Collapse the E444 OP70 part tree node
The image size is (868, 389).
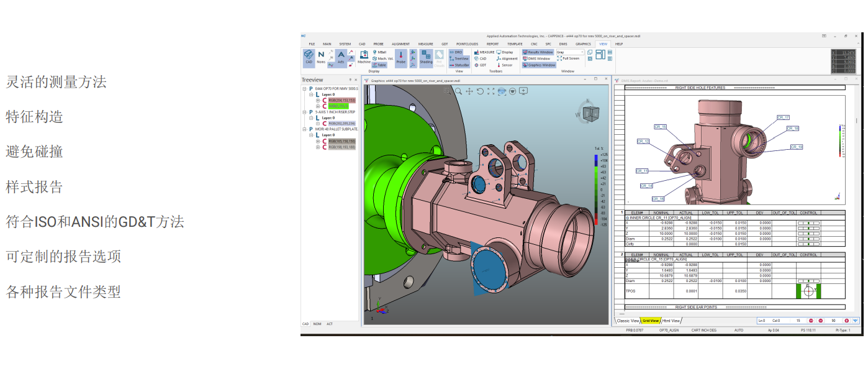[x=304, y=89]
